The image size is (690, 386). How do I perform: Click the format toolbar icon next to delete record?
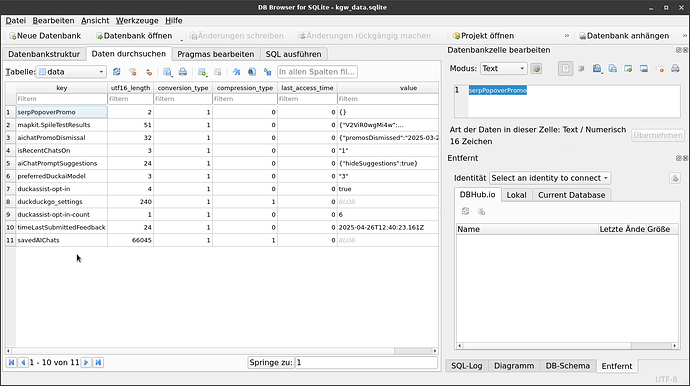pos(236,72)
